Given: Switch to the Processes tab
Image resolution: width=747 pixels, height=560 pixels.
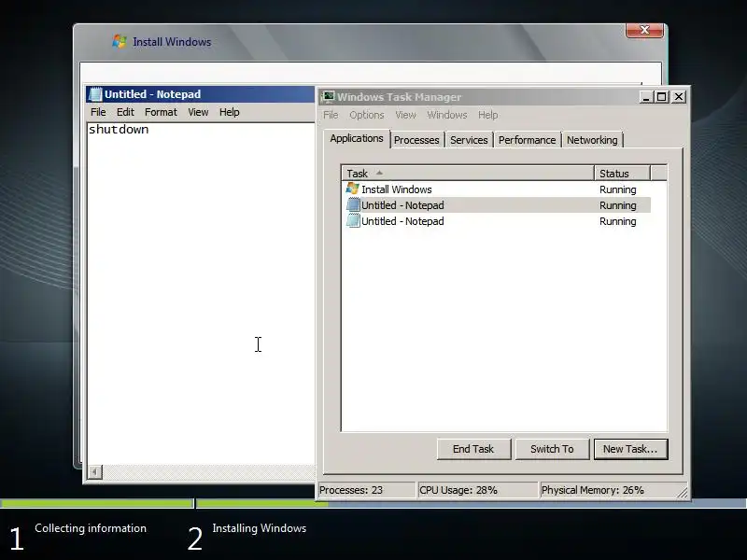Looking at the screenshot, I should (x=416, y=140).
